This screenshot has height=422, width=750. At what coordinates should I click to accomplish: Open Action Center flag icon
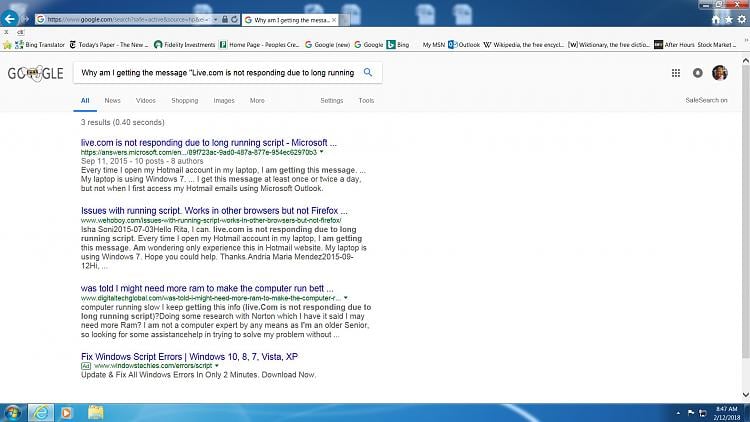click(x=691, y=412)
